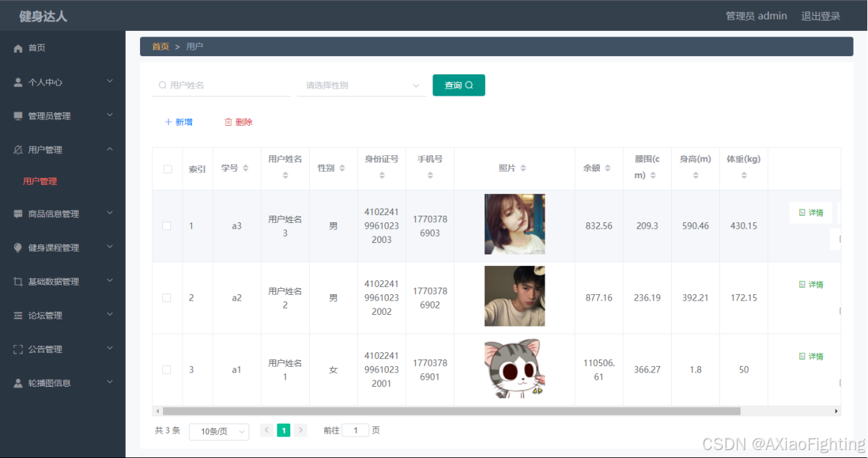The width and height of the screenshot is (868, 458).
Task: Click the horizontal table scrollbar thumb
Action: [451, 411]
